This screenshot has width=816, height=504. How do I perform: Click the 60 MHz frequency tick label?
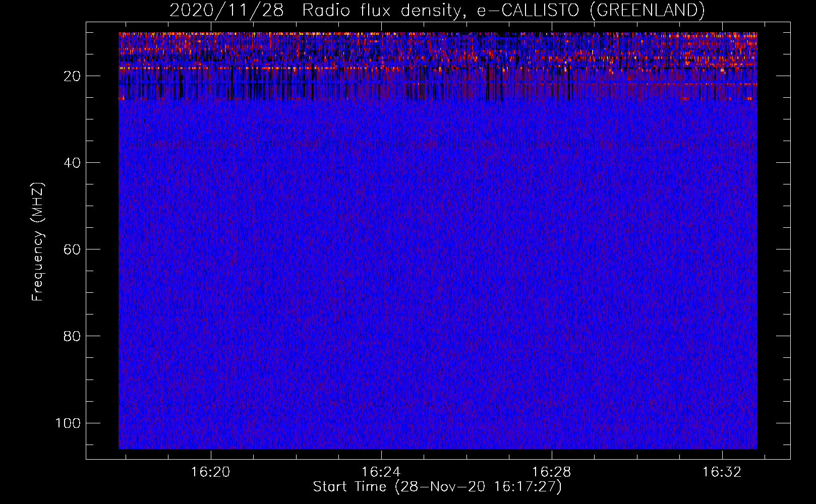click(x=72, y=249)
